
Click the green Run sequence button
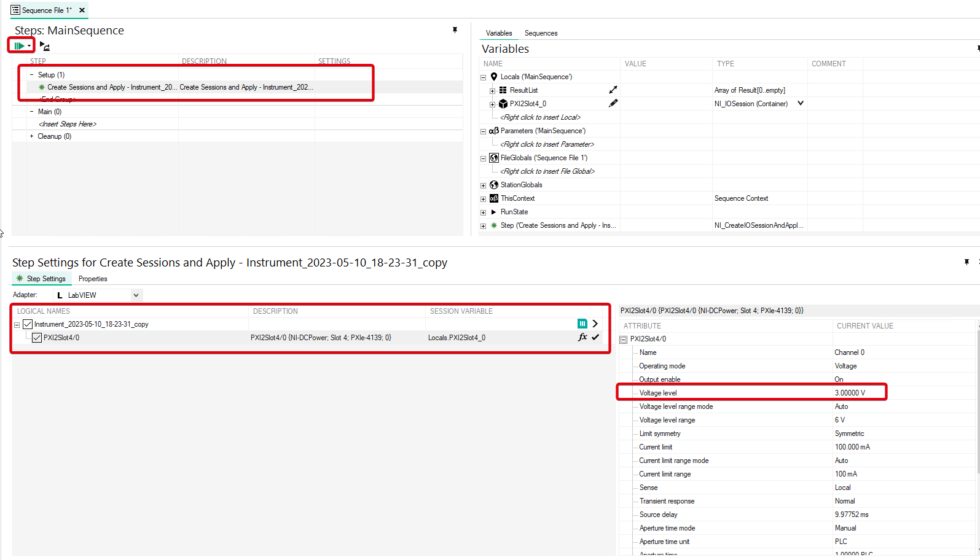[19, 45]
